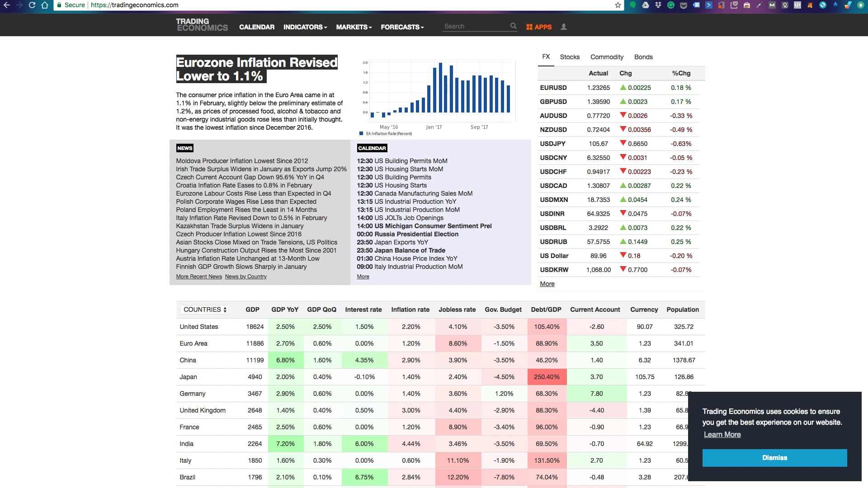Click the browser back arrow
The width and height of the screenshot is (868, 488).
(7, 5)
